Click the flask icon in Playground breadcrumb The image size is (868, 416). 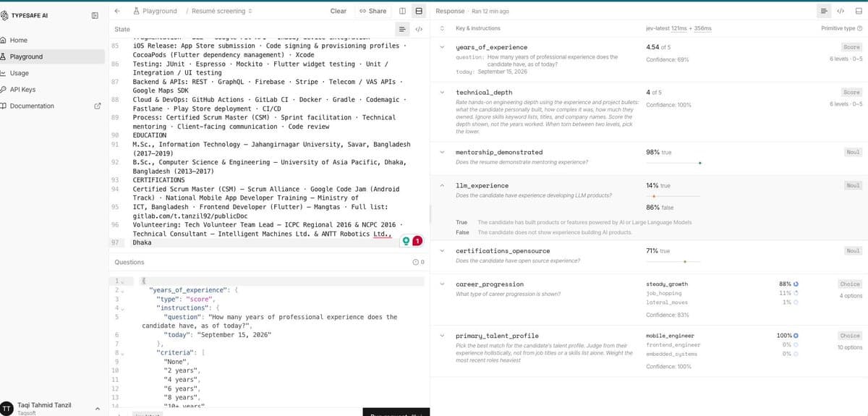click(137, 11)
